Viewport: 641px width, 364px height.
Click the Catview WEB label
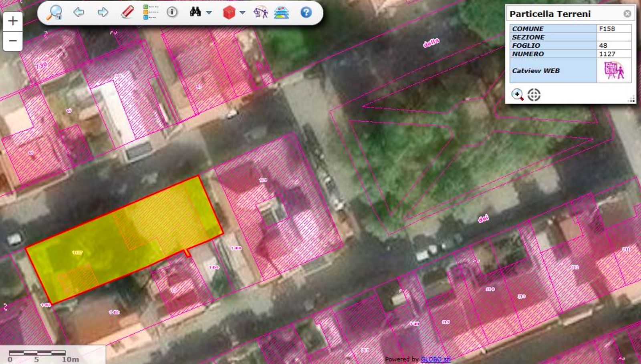(x=536, y=70)
